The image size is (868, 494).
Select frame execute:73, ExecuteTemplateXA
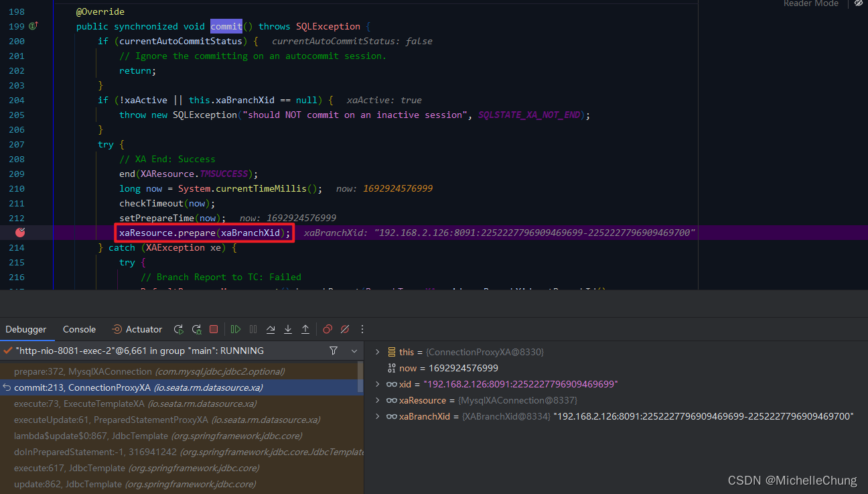(179, 404)
